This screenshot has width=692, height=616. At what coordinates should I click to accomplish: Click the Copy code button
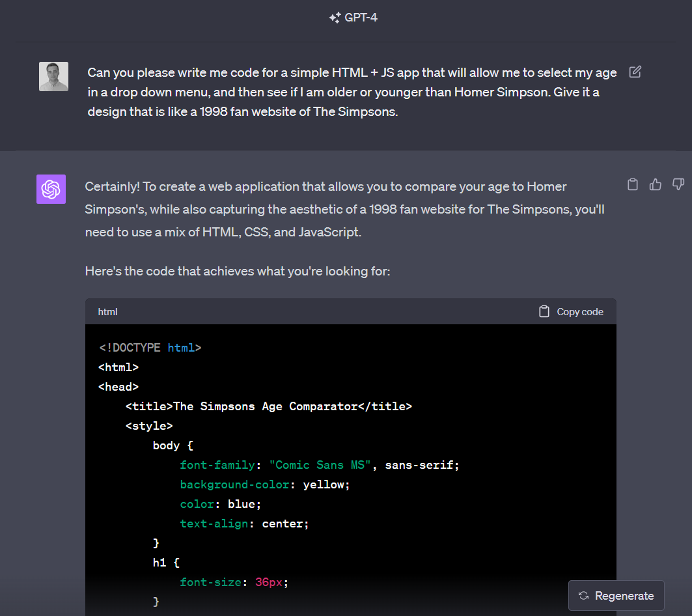(571, 312)
